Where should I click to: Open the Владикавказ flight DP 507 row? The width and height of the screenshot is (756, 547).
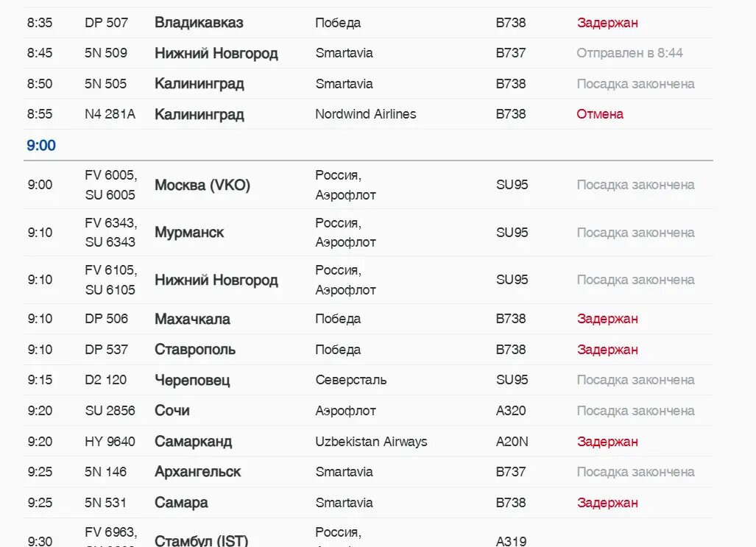click(x=368, y=23)
